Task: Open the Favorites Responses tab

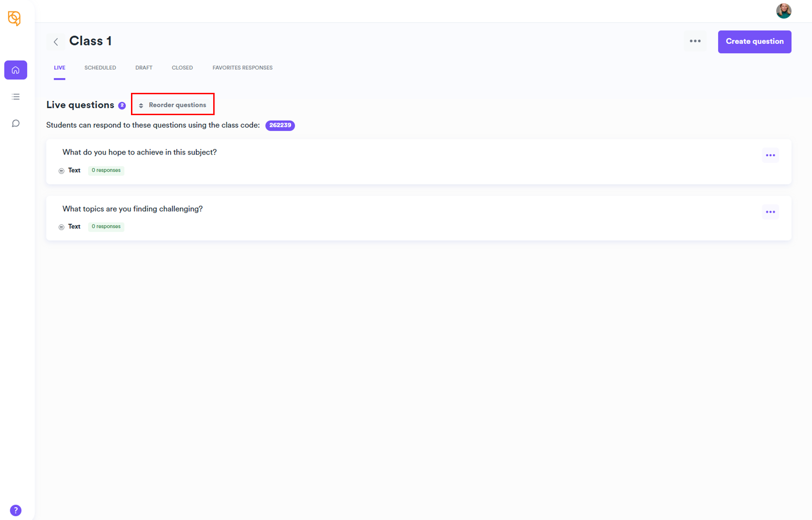Action: [242, 68]
